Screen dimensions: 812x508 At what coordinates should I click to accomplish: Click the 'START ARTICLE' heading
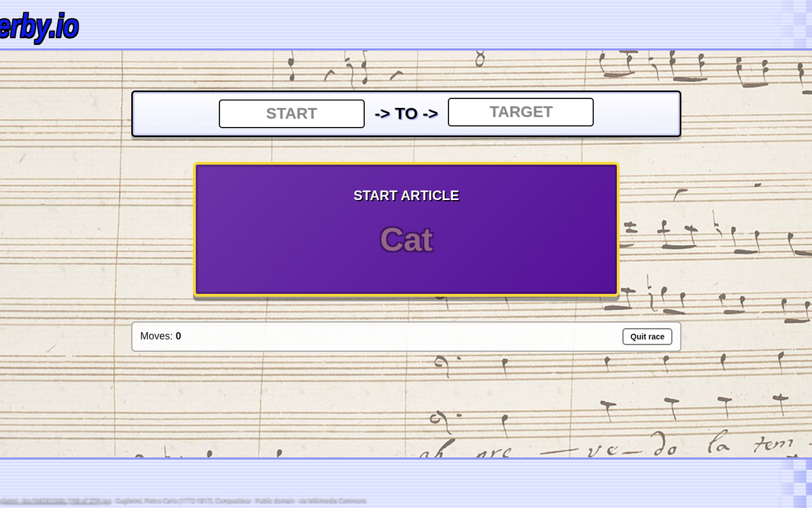(406, 196)
